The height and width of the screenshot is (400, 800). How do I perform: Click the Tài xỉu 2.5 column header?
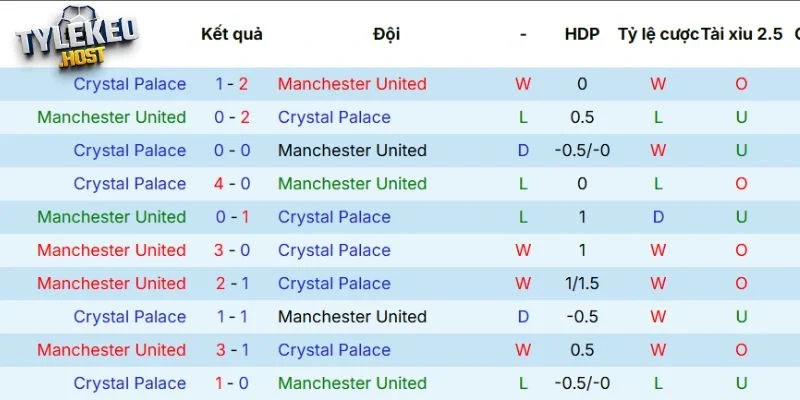pyautogui.click(x=741, y=34)
